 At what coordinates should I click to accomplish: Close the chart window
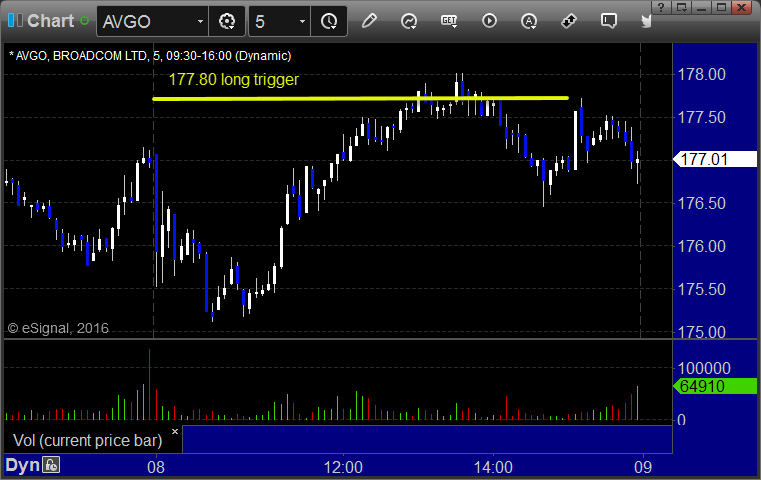click(742, 7)
